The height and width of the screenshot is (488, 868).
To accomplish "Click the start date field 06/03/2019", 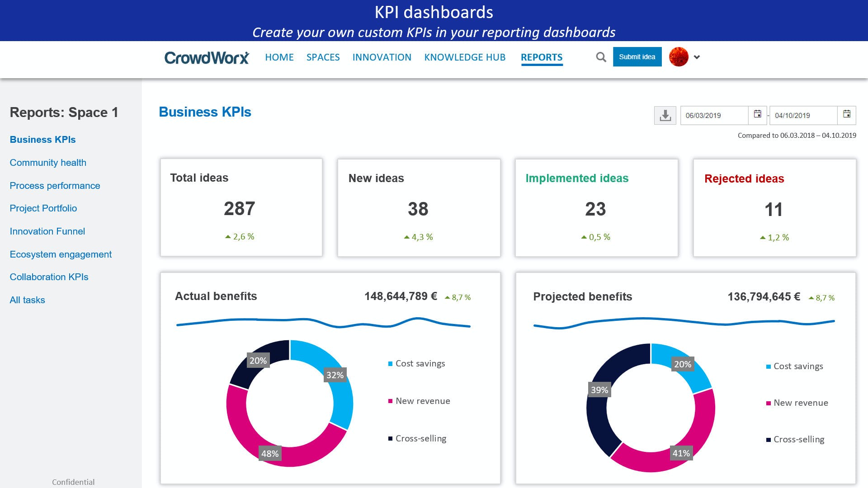I will pos(713,116).
